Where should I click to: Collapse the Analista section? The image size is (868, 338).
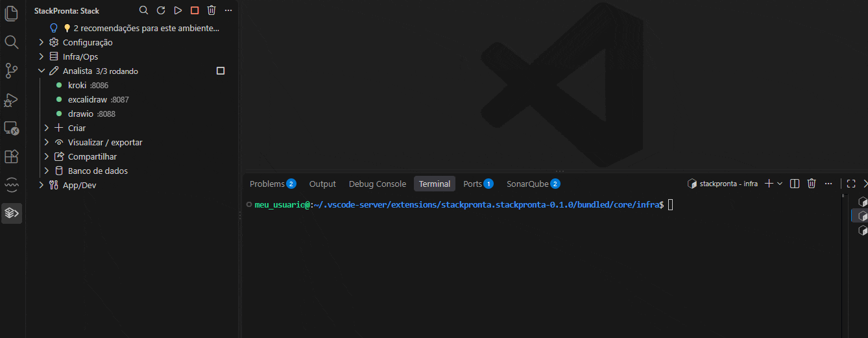42,71
